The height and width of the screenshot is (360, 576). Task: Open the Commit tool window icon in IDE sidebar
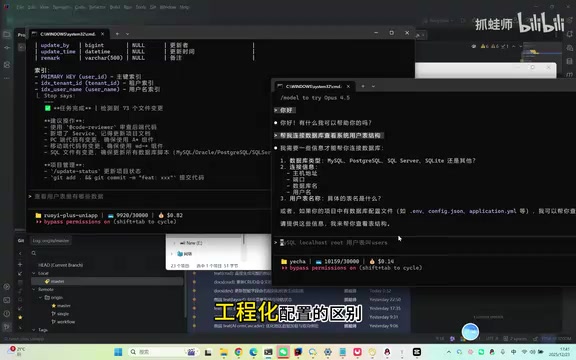(7, 48)
